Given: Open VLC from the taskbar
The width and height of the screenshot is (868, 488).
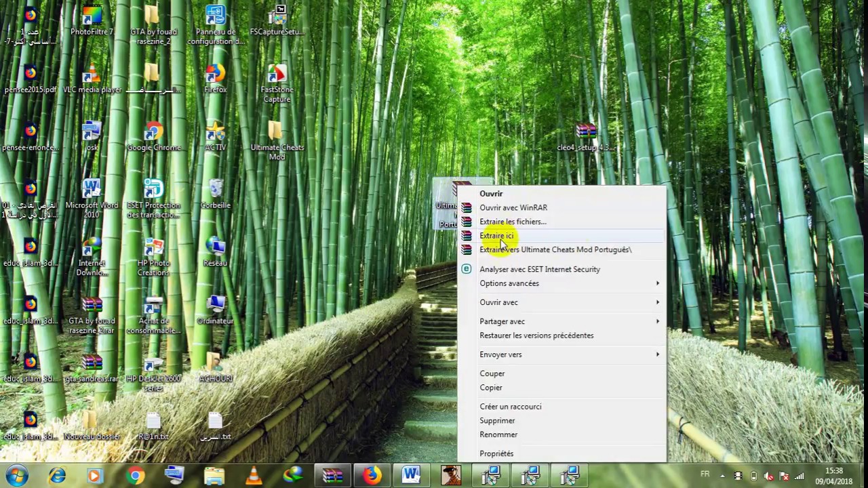Looking at the screenshot, I should pyautogui.click(x=253, y=476).
